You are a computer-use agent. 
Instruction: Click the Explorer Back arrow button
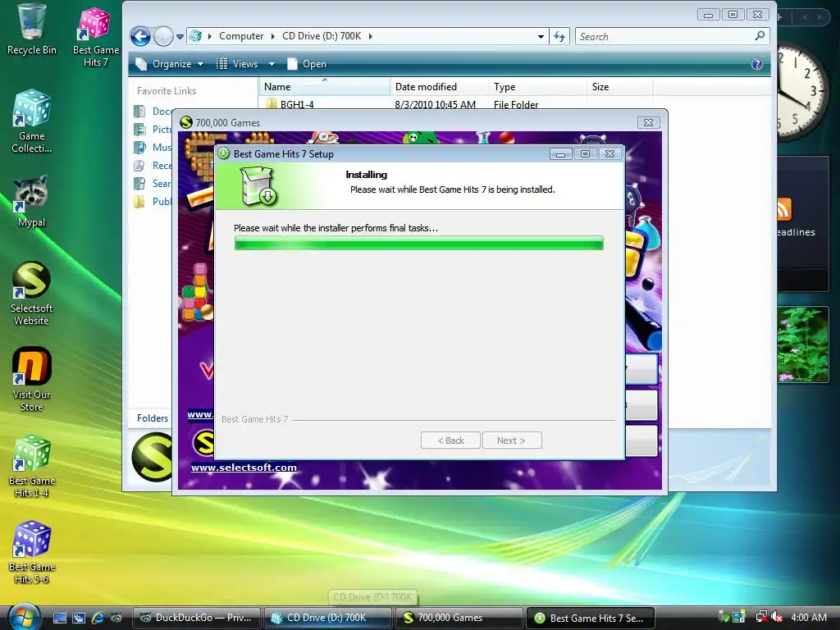141,36
